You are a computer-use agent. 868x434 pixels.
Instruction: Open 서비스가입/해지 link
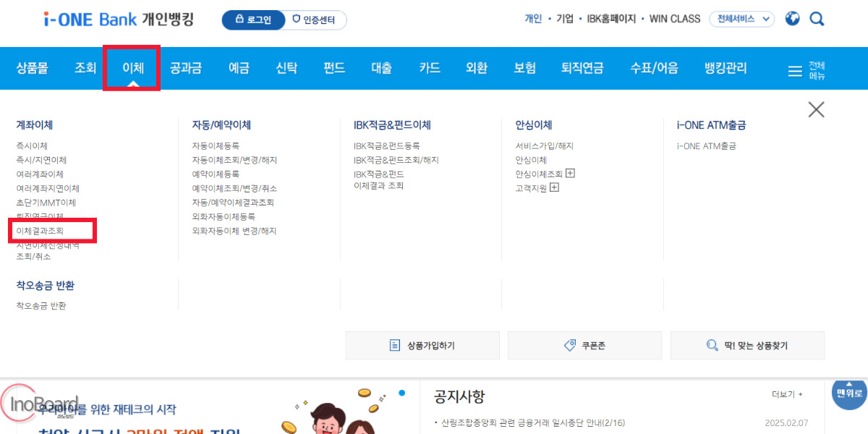544,146
